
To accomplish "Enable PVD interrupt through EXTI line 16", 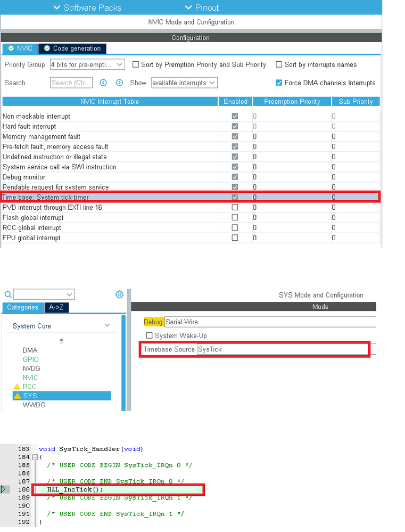I will pos(235,207).
